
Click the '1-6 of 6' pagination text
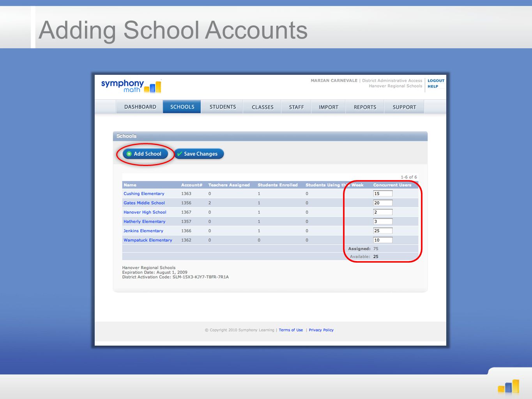[x=409, y=177]
